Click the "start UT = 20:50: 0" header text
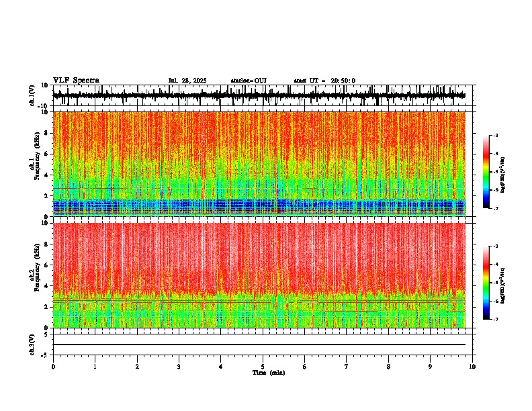532x411 pixels. pyautogui.click(x=324, y=81)
